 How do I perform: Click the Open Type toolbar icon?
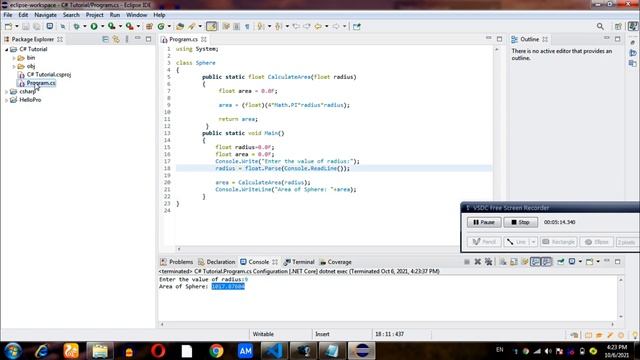[180, 27]
